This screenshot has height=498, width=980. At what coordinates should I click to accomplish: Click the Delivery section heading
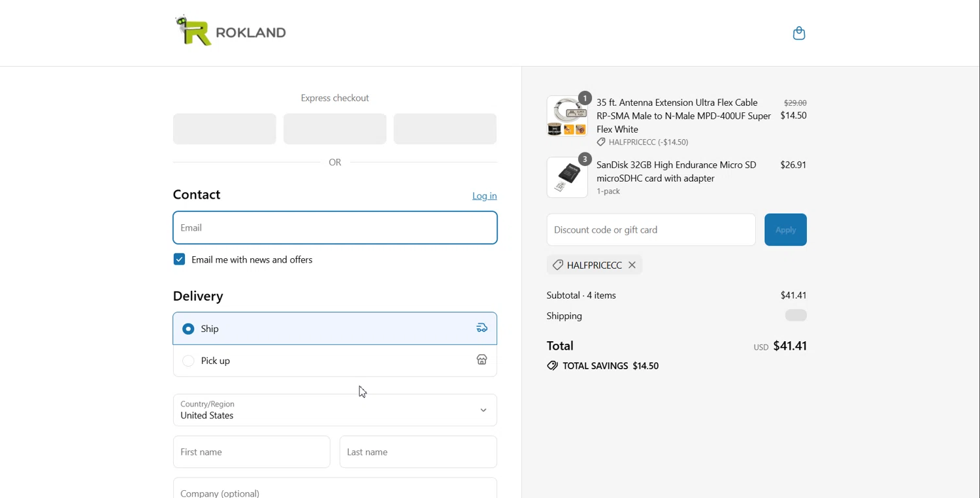point(198,297)
